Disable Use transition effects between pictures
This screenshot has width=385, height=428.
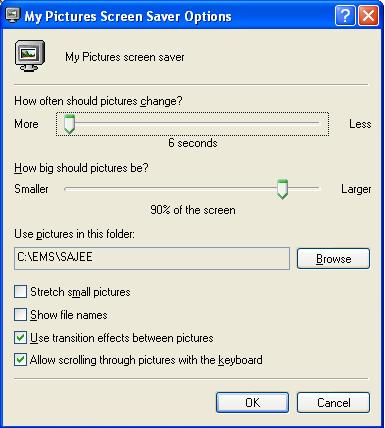point(20,338)
